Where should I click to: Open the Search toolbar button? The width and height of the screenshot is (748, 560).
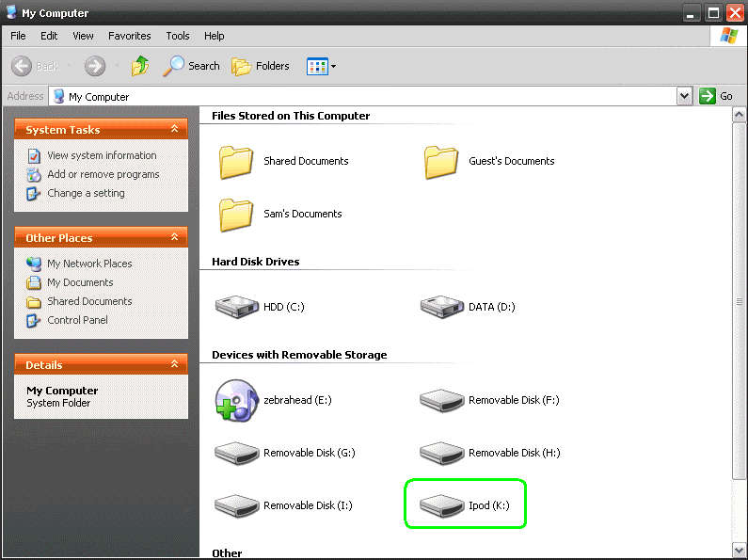[x=192, y=66]
